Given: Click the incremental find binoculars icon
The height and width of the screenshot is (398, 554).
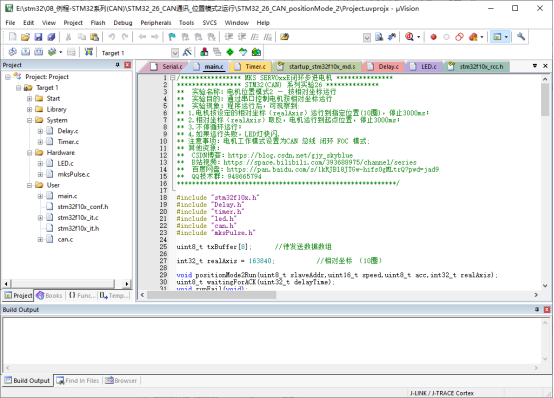Looking at the screenshot, I should click(392, 37).
